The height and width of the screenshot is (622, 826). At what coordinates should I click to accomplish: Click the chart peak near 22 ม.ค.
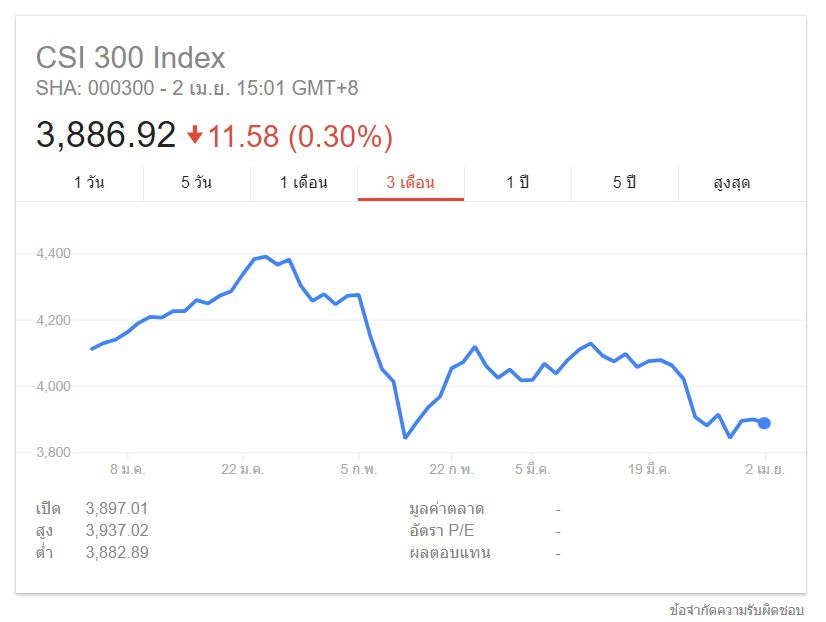265,256
